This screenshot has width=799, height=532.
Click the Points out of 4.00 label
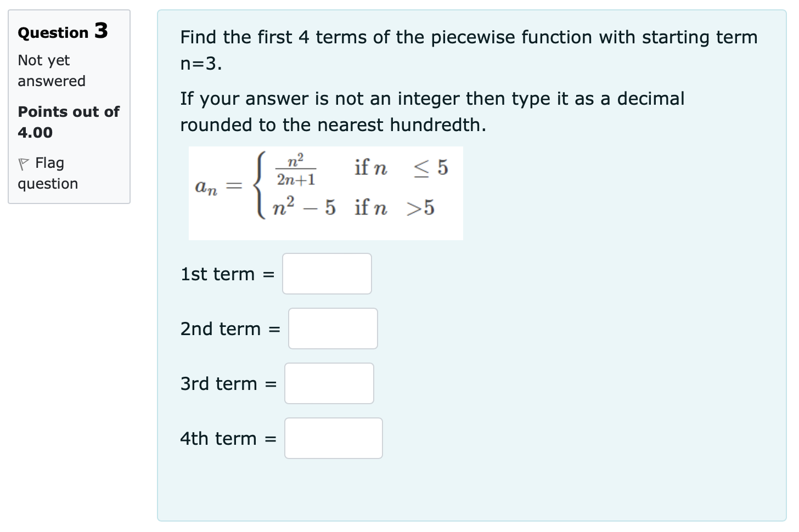click(x=68, y=122)
